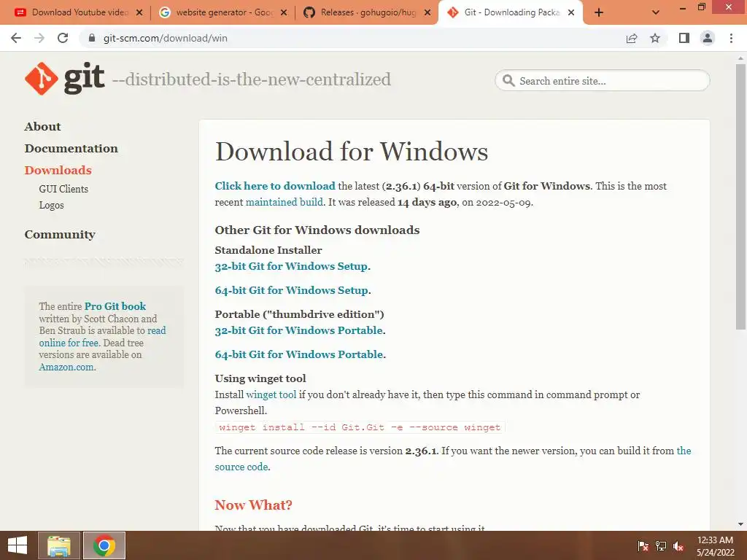Close the Releases gohugoio tab
The height and width of the screenshot is (560, 747).
pos(427,13)
